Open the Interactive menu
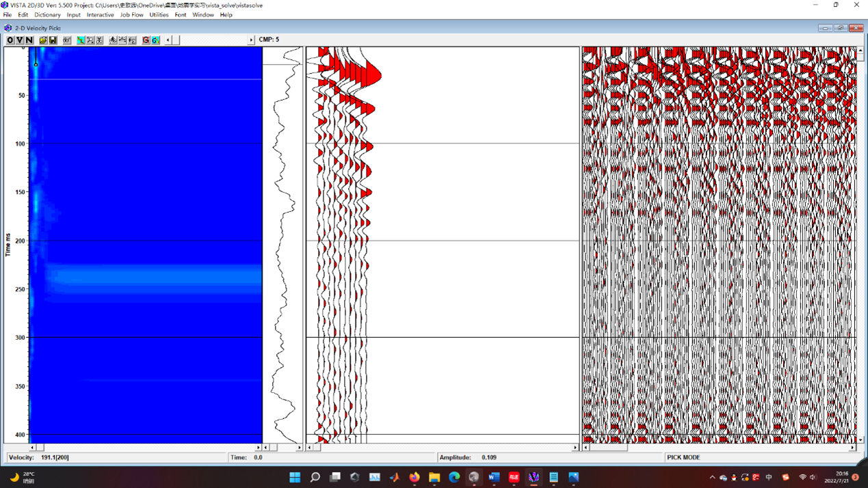 (x=100, y=14)
